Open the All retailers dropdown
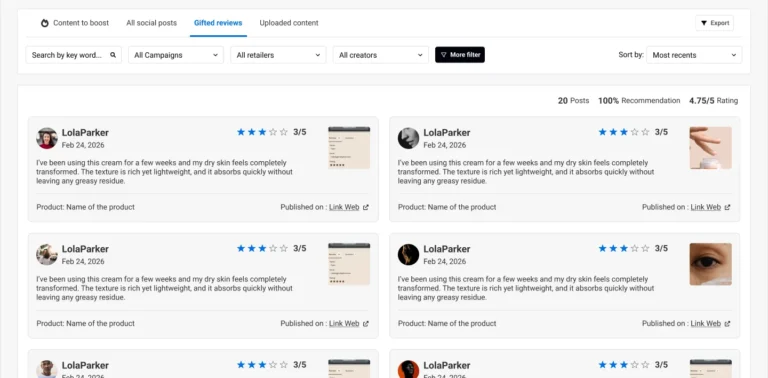The image size is (768, 378). coord(278,55)
